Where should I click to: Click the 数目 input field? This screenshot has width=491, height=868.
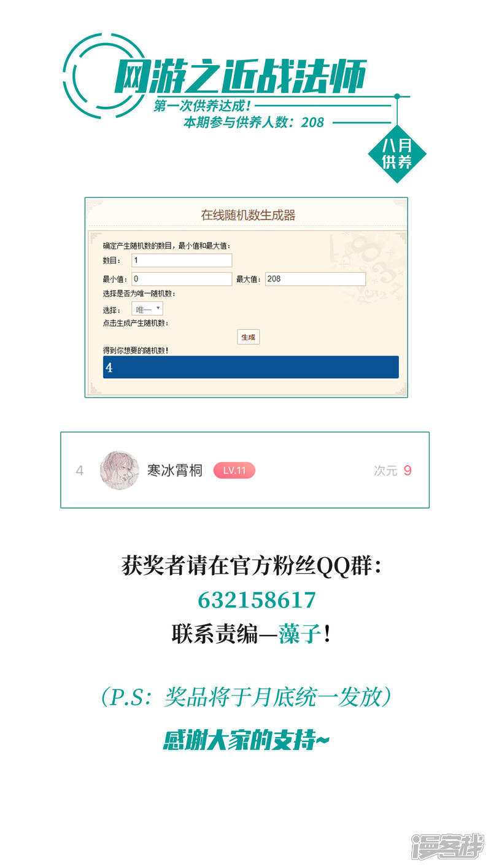[182, 260]
